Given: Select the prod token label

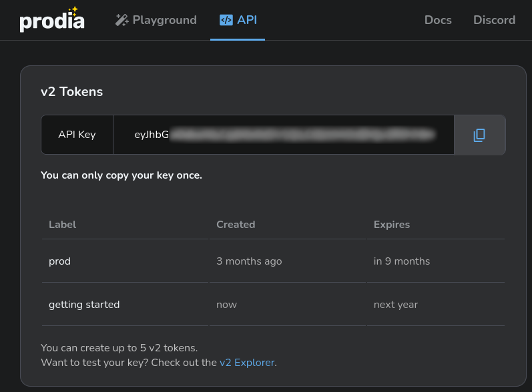Looking at the screenshot, I should point(59,261).
